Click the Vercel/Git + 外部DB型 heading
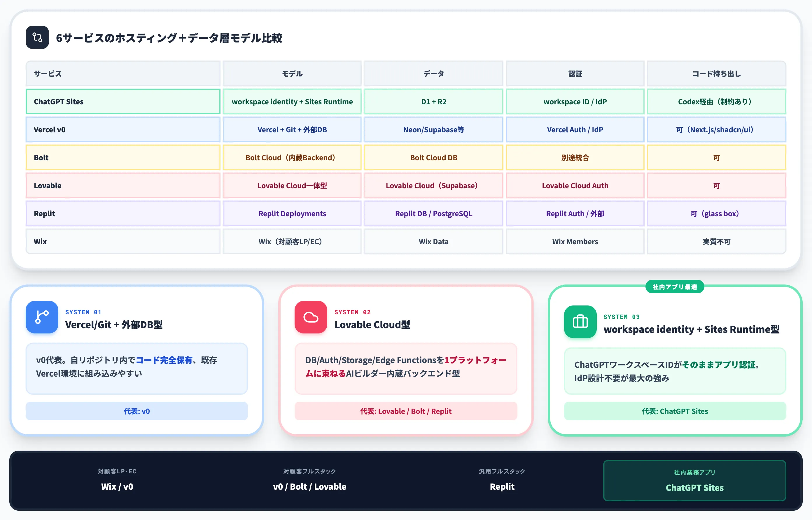The height and width of the screenshot is (520, 812). 113,324
